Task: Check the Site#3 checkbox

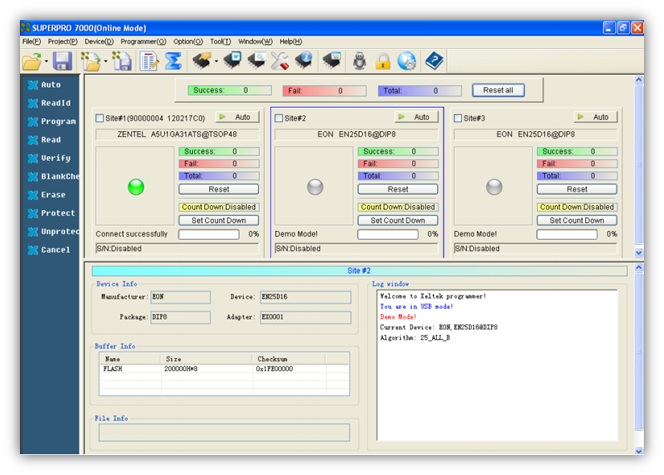Action: coord(459,118)
